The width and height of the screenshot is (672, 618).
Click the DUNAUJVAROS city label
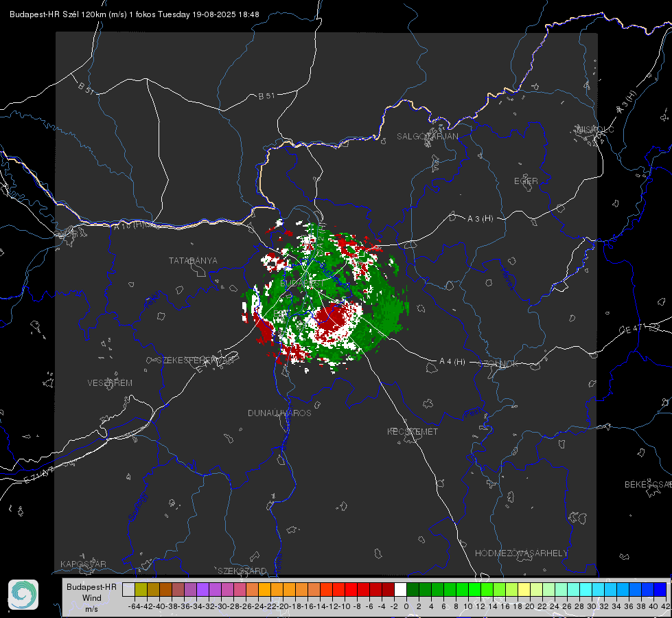click(279, 413)
